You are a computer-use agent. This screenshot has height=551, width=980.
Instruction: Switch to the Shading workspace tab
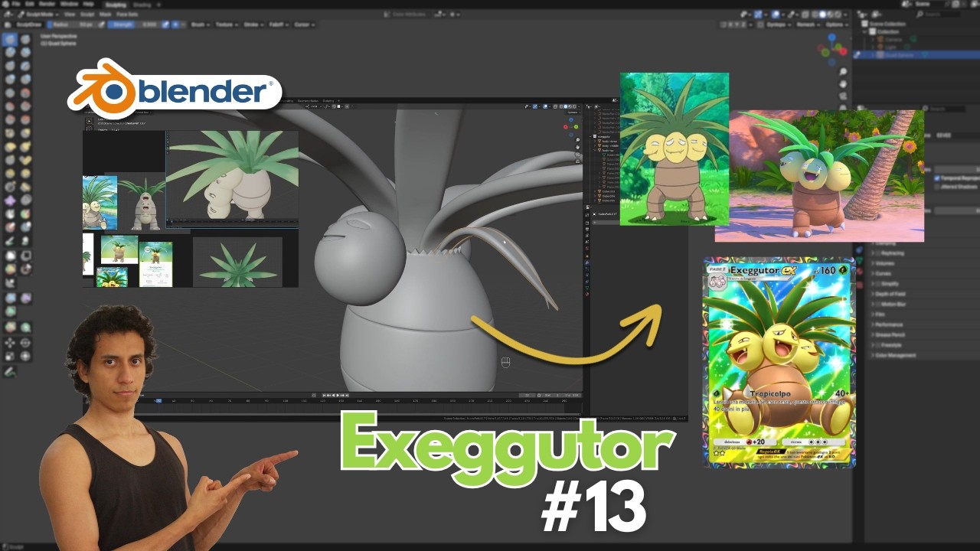coord(142,5)
